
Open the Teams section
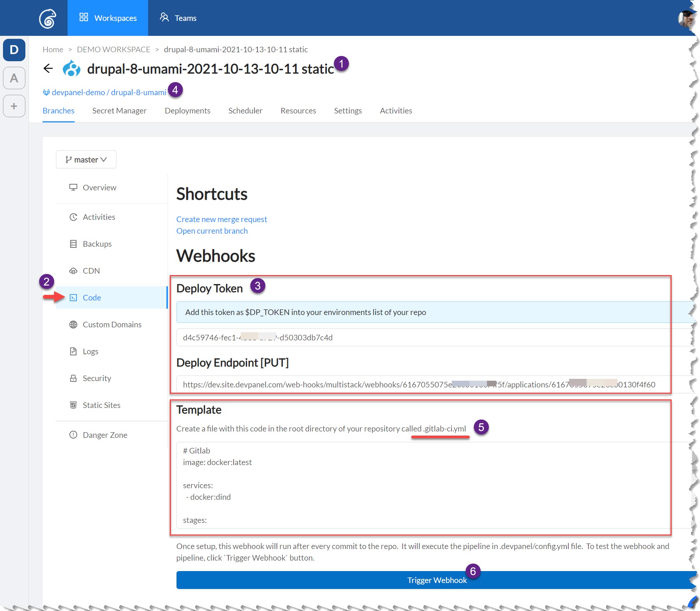pyautogui.click(x=178, y=18)
